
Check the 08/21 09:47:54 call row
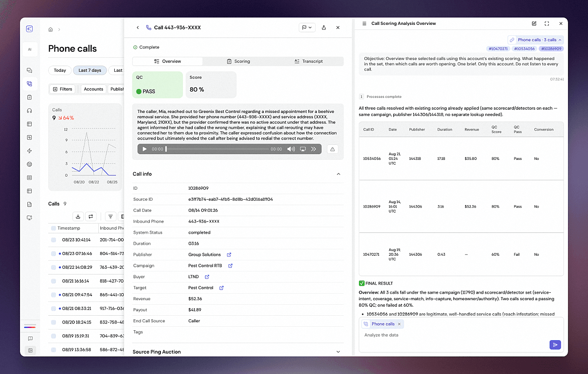point(53,295)
